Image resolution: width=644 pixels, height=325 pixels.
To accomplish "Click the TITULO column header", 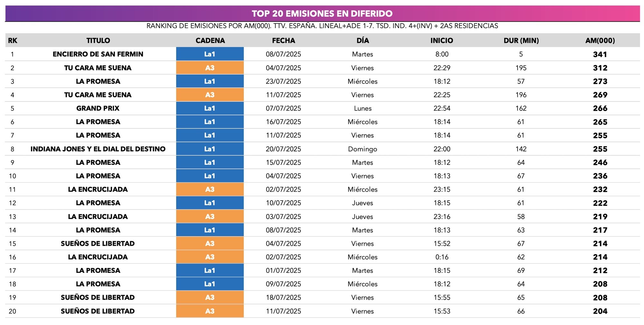I will [98, 41].
